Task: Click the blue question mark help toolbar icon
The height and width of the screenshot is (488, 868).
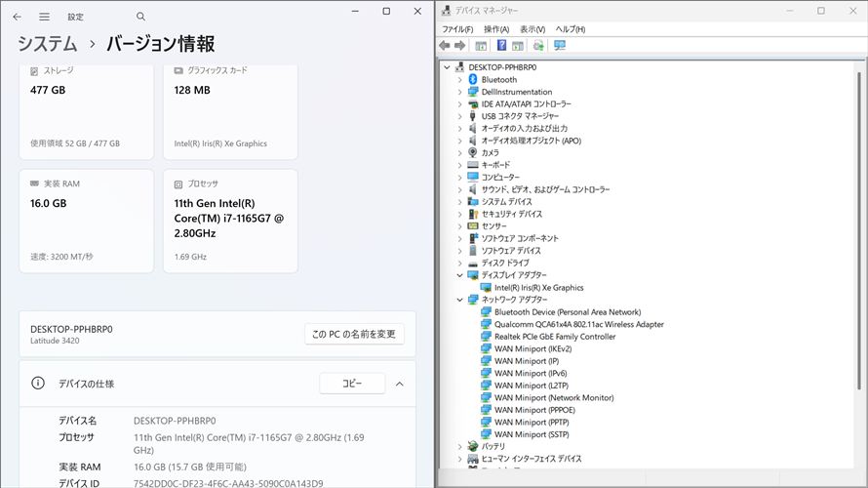Action: (x=501, y=46)
